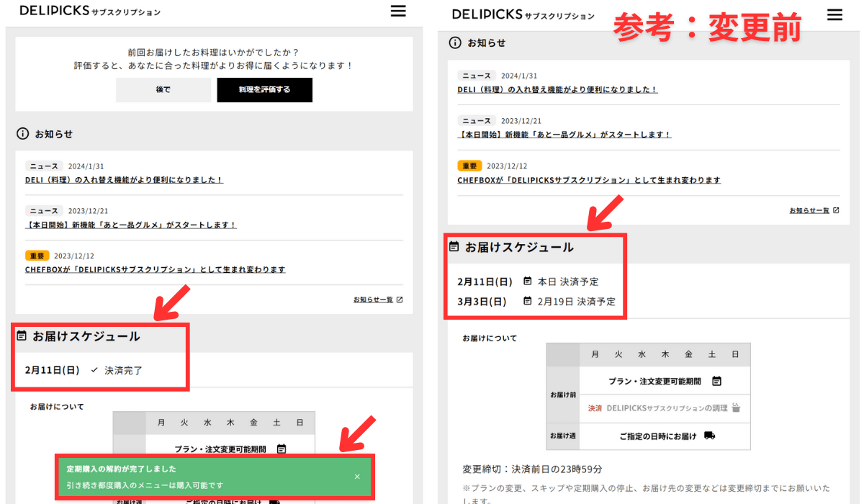Click the 料理を評価する button
This screenshot has height=504, width=864.
[264, 90]
